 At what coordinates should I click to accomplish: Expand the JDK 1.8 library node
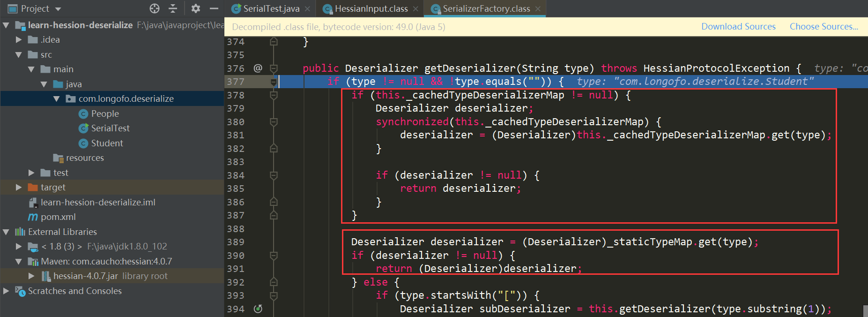tap(19, 247)
